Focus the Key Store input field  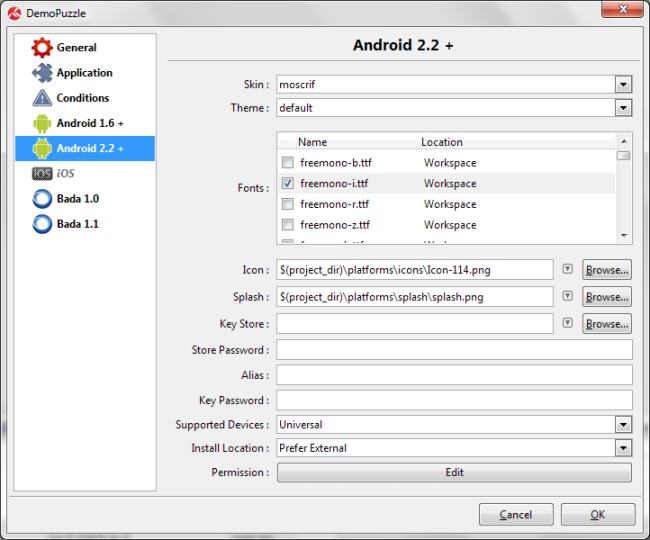(415, 324)
